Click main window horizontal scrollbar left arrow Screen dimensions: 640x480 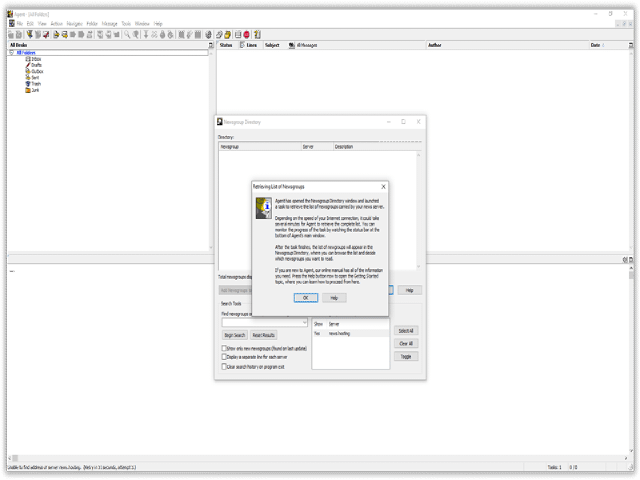[x=10, y=458]
